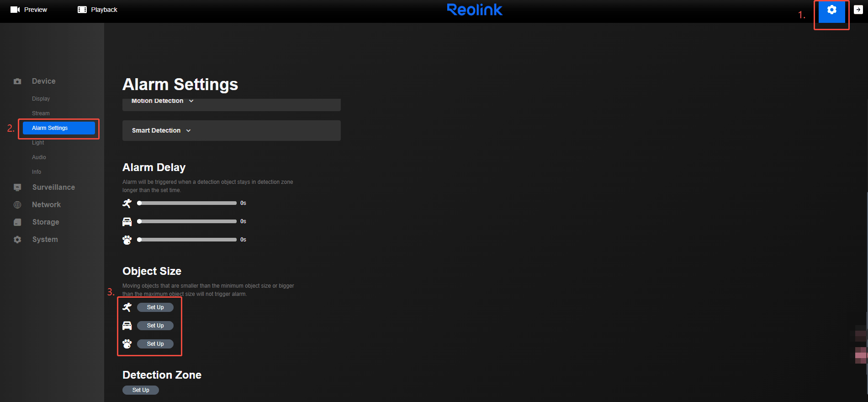The image size is (868, 402).
Task: Click the Surveillance monitor icon
Action: [x=17, y=188]
